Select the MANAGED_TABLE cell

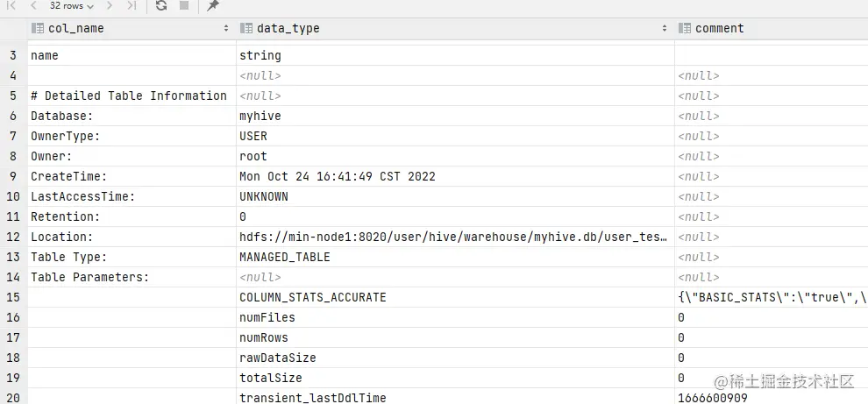285,257
